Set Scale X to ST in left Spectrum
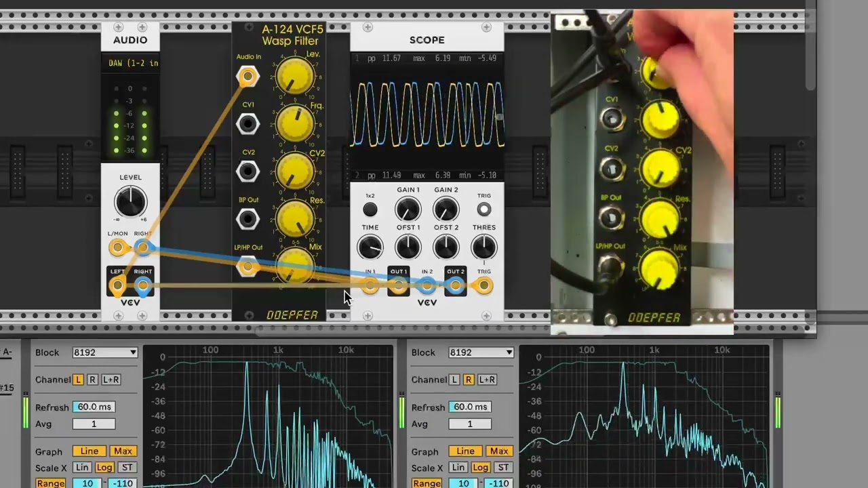 127,468
